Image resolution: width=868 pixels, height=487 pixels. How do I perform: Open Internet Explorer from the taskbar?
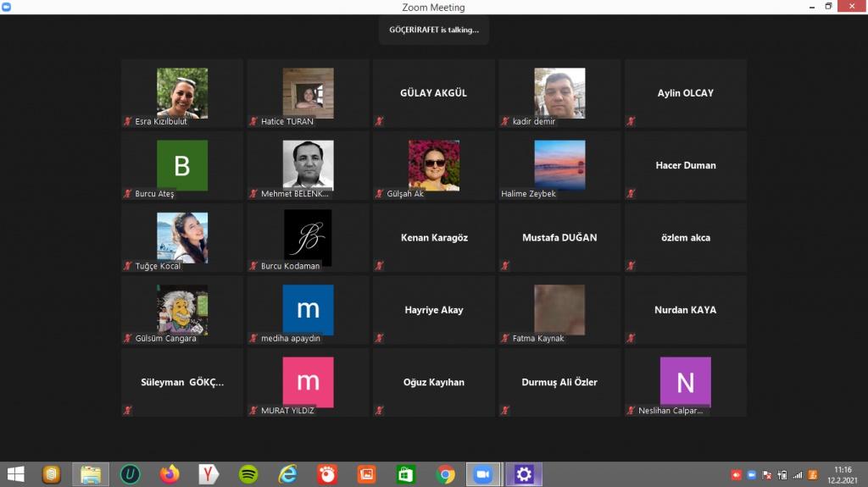[288, 474]
